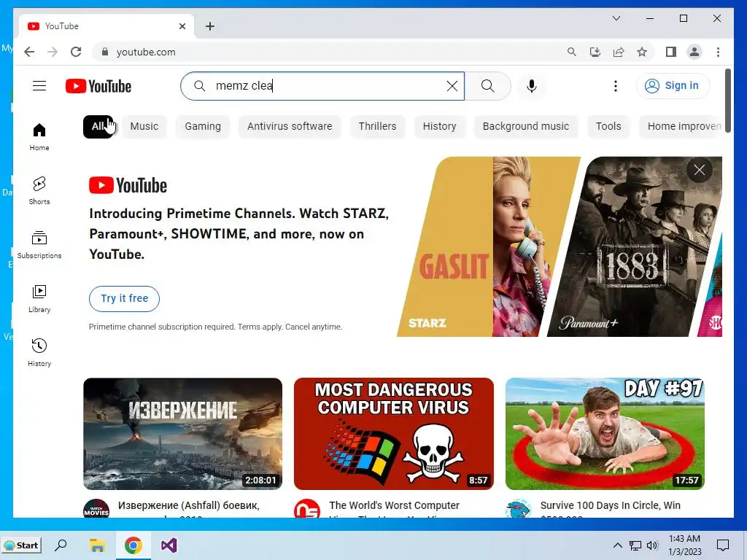Open Library in sidebar
The height and width of the screenshot is (560, 747).
pyautogui.click(x=39, y=298)
